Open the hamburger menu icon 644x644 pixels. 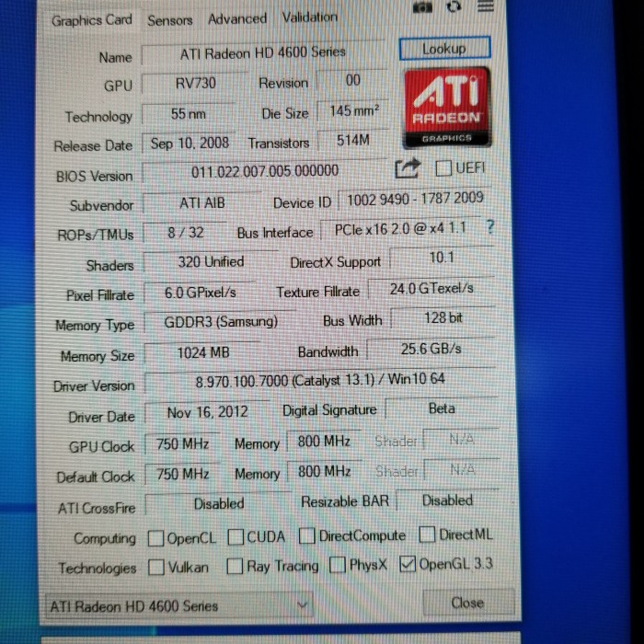(485, 6)
